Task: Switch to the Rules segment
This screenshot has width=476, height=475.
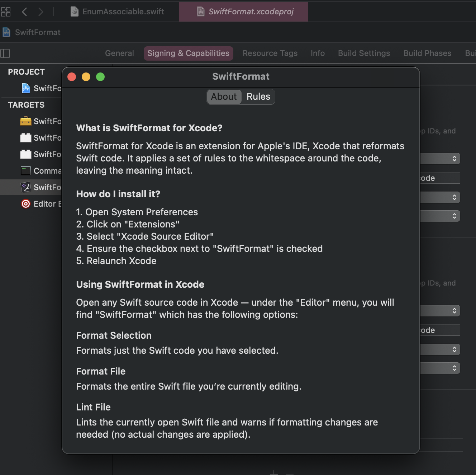Action: pos(258,97)
